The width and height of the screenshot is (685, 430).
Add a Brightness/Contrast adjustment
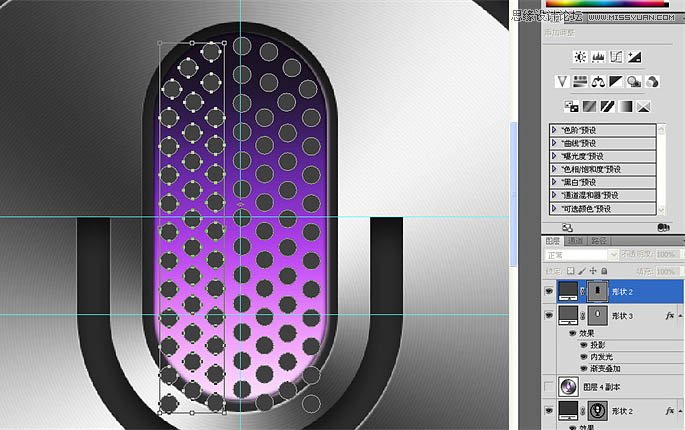[x=580, y=57]
